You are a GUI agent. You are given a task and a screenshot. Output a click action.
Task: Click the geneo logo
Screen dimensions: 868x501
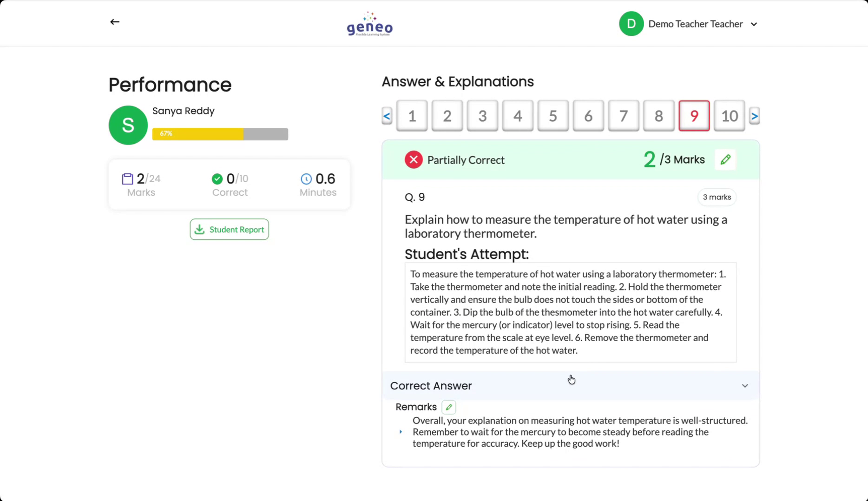point(369,24)
